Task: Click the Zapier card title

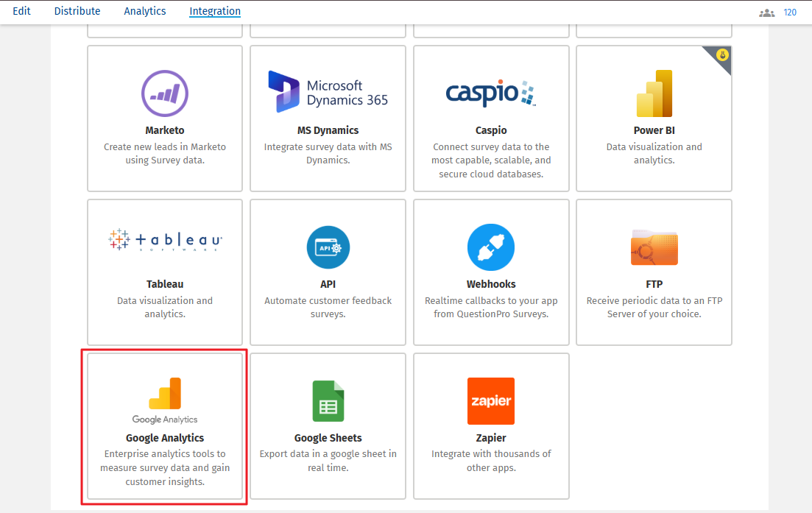Action: (x=491, y=438)
